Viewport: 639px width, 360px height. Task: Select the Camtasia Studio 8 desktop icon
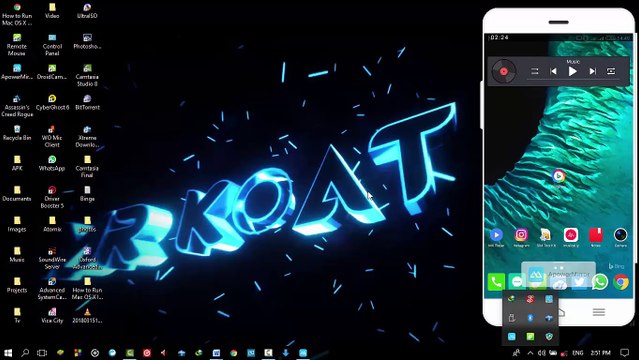click(x=87, y=75)
